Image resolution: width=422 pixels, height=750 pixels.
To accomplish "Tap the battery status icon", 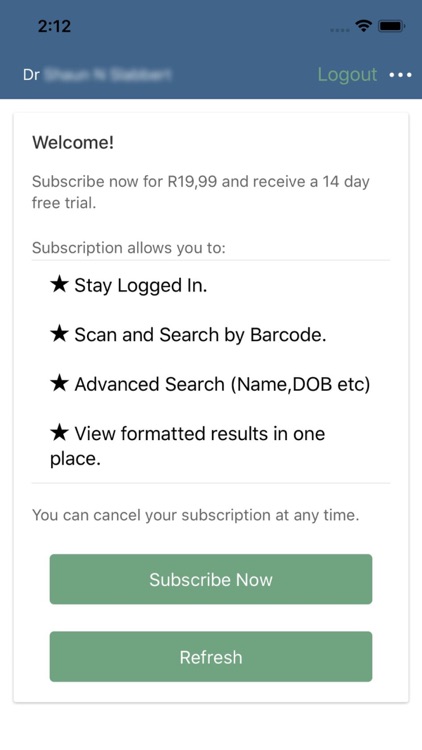I will (x=392, y=27).
